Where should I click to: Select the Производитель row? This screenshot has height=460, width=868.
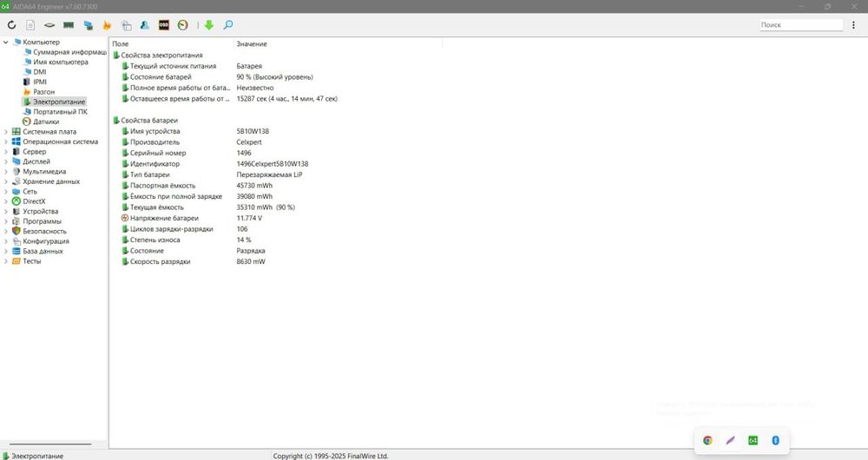click(192, 142)
